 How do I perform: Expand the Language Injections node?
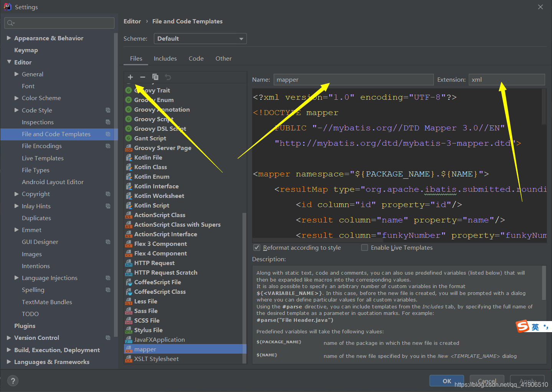[x=16, y=278]
